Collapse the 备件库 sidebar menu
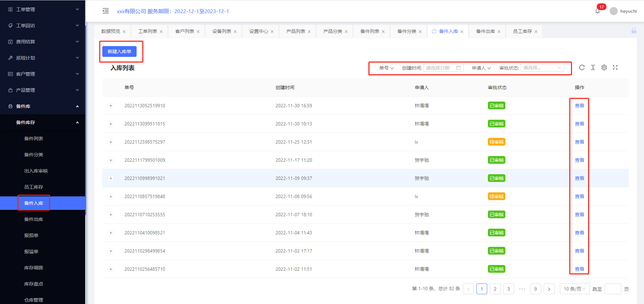644x304 pixels. 43,106
